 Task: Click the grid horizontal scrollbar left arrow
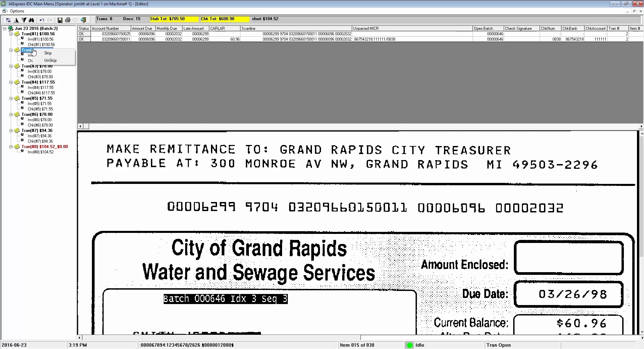coord(80,127)
